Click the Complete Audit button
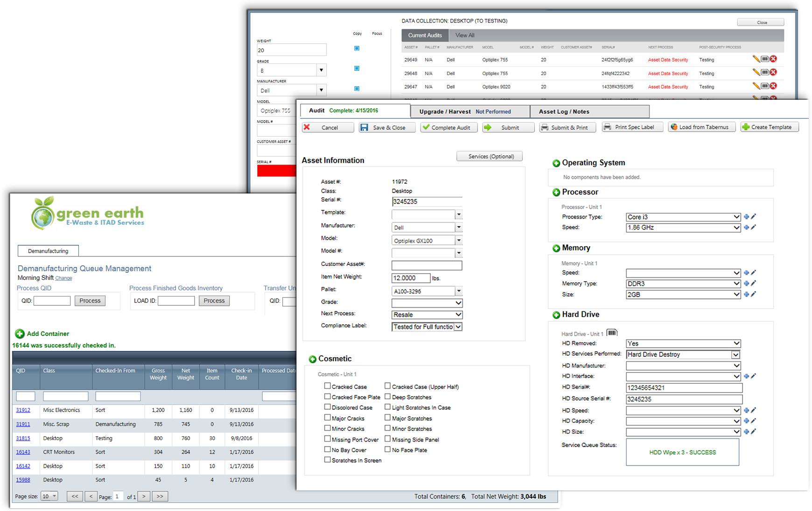Screen dimensions: 812x511 [448, 127]
